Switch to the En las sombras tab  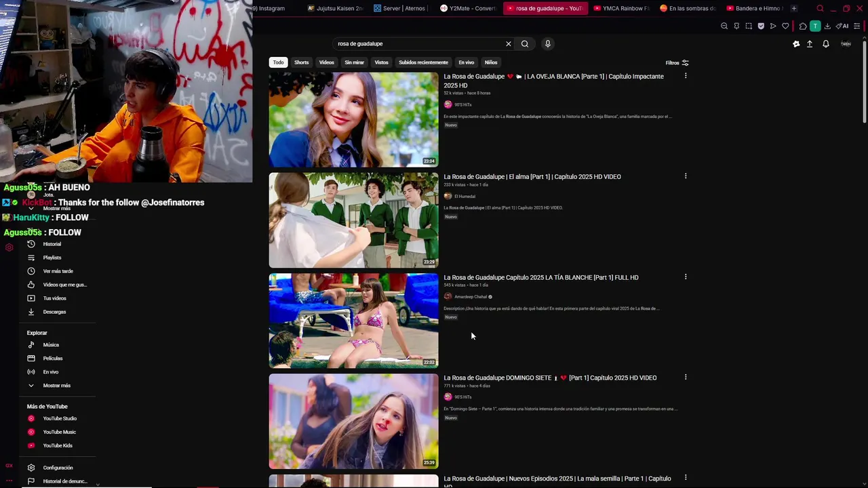tap(688, 9)
